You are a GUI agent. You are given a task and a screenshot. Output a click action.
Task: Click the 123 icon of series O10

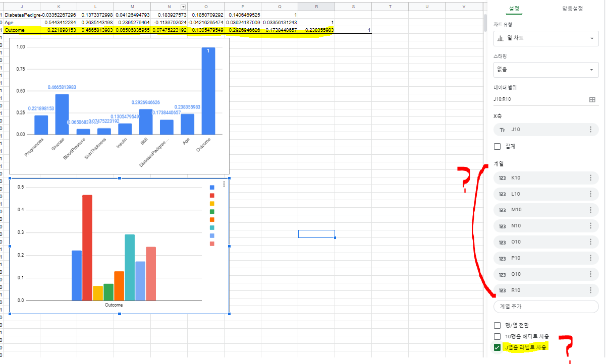[x=502, y=242]
